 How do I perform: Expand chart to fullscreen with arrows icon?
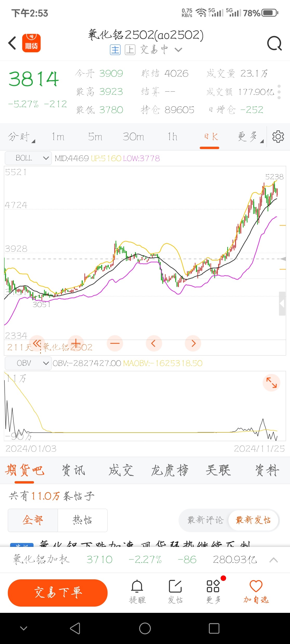point(271,383)
